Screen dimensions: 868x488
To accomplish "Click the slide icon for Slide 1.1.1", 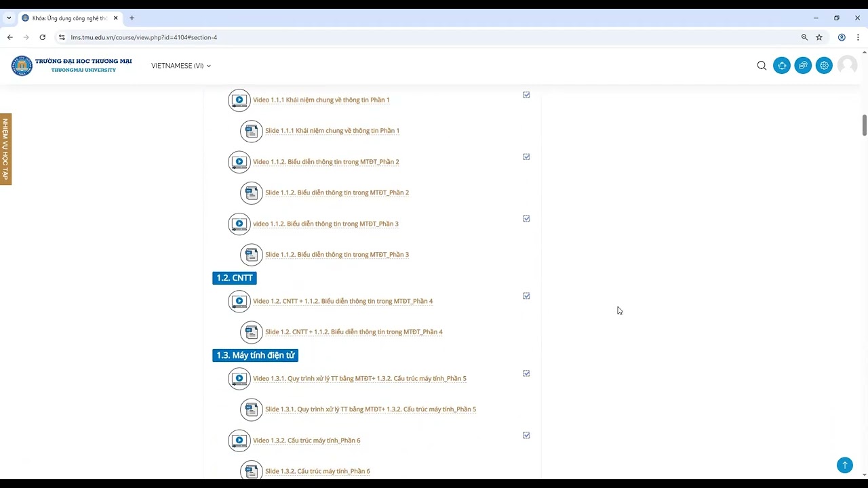I will 251,131.
